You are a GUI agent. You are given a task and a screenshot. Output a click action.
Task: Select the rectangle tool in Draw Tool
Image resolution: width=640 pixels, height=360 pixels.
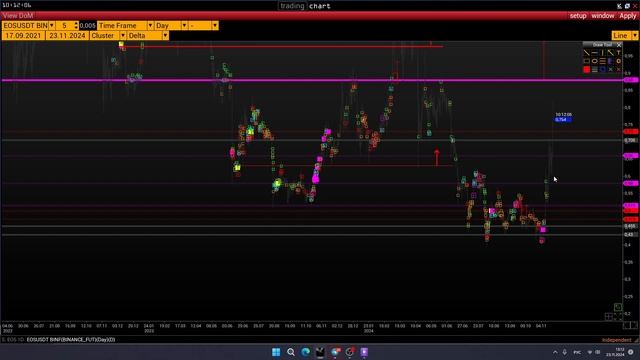click(x=587, y=61)
